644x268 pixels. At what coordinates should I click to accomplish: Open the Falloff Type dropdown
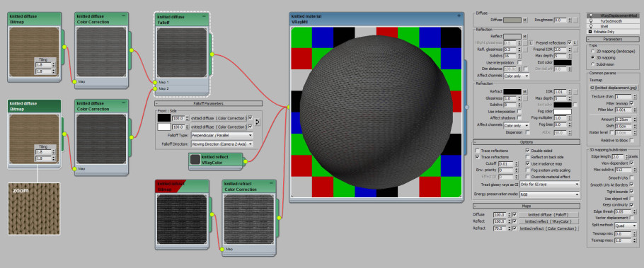point(222,136)
